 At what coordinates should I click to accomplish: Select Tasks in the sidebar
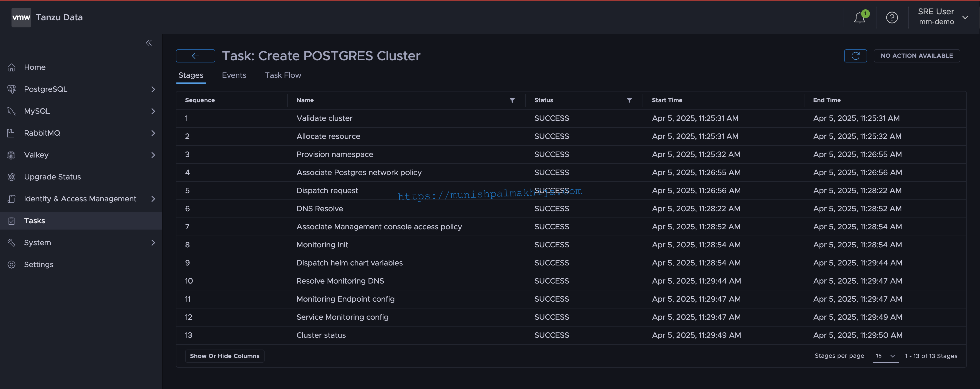[x=81, y=221]
